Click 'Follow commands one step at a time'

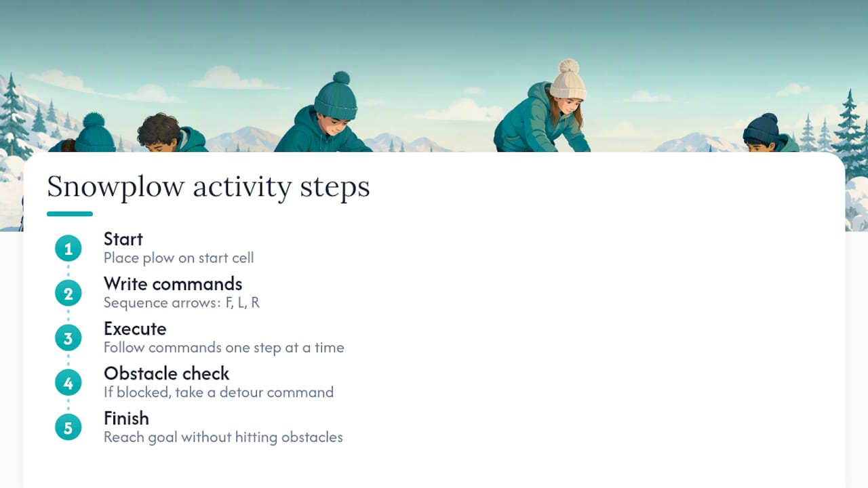(x=224, y=348)
